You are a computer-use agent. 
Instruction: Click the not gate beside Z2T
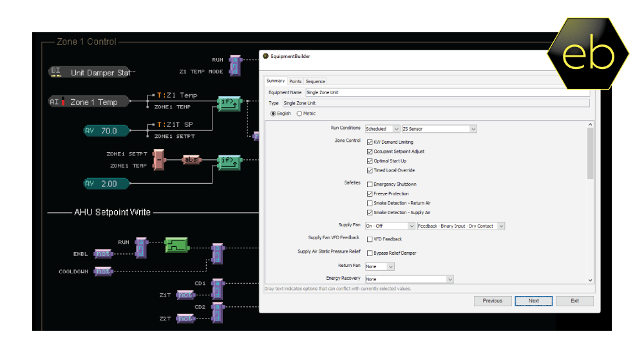(185, 319)
